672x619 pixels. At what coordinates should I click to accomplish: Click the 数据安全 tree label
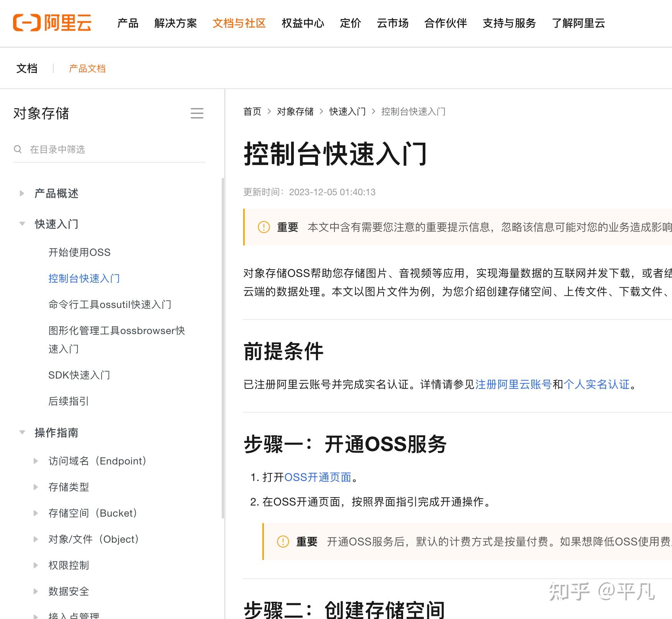point(69,591)
